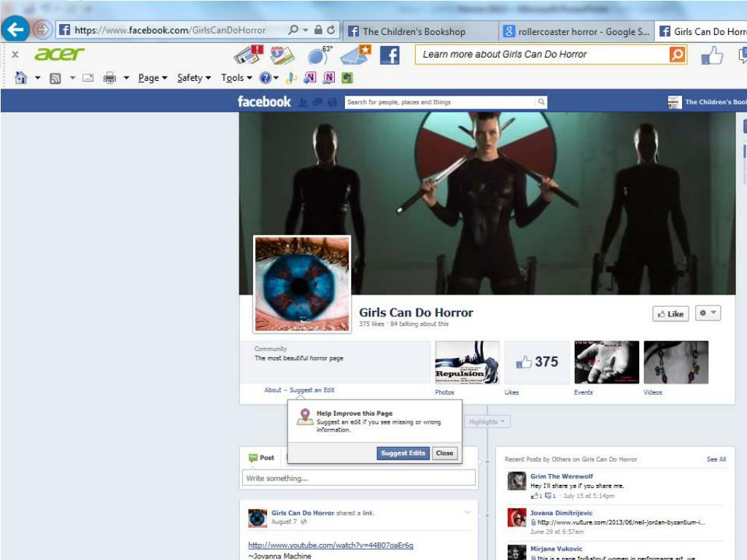
Task: Click the Facebook search field
Action: coord(441,102)
